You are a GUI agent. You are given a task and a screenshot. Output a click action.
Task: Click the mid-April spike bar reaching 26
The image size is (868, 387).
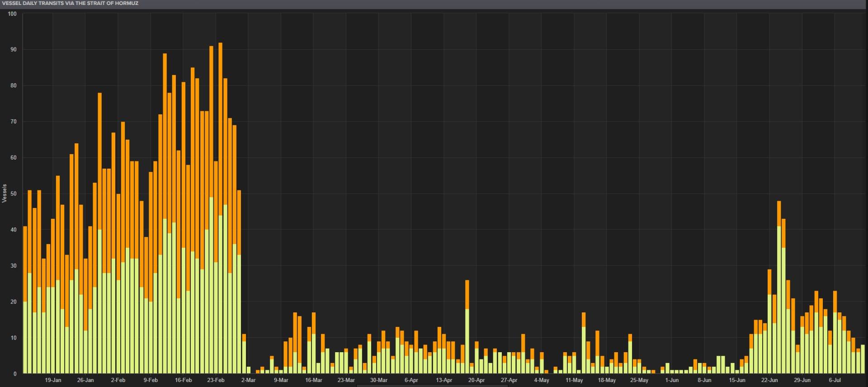(x=467, y=327)
